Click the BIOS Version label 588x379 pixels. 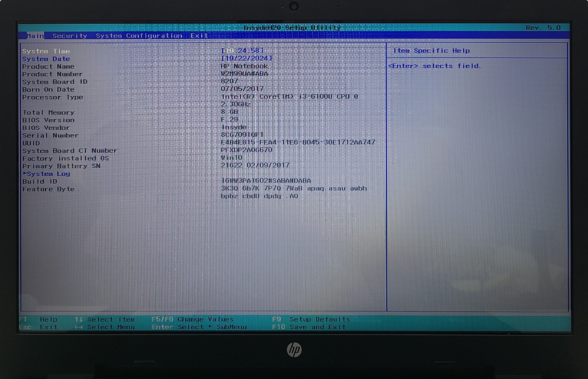point(48,120)
